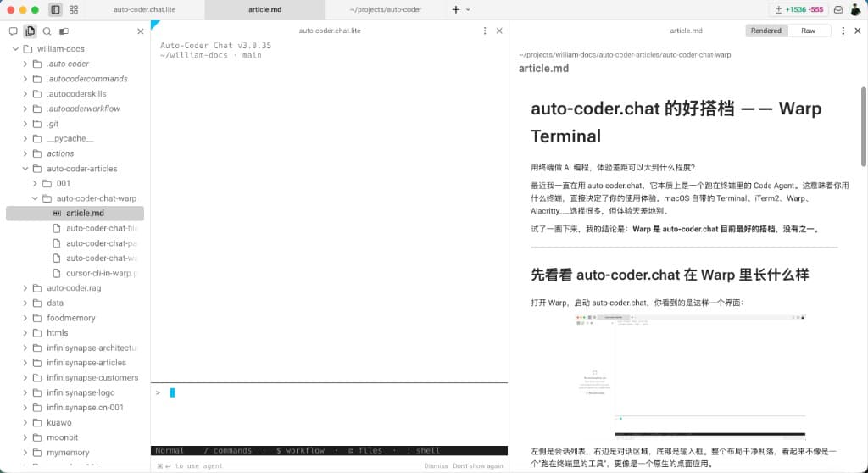
Task: Open the inbox notifications icon
Action: 838,9
